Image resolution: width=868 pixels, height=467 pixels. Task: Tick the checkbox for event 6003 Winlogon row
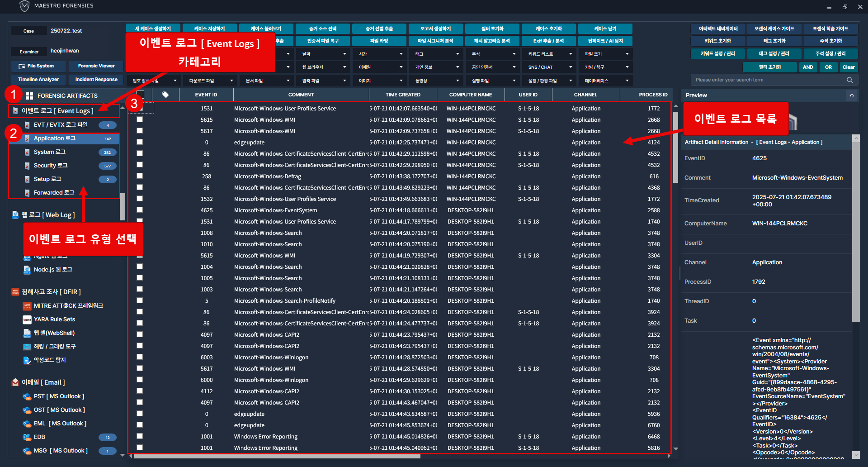140,357
